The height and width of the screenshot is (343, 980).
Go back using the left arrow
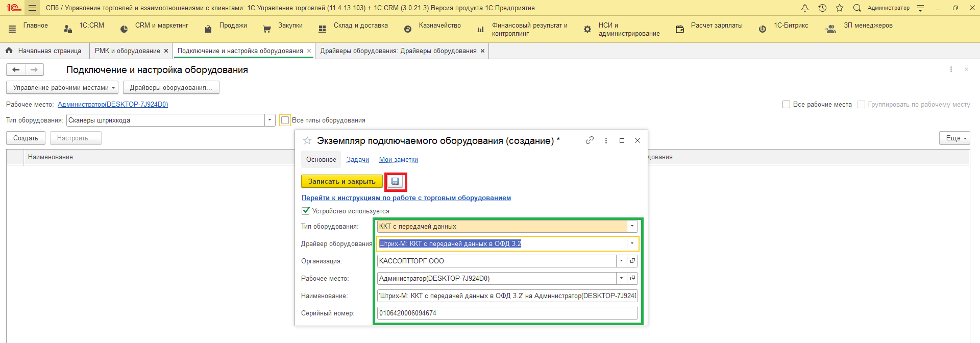click(16, 69)
